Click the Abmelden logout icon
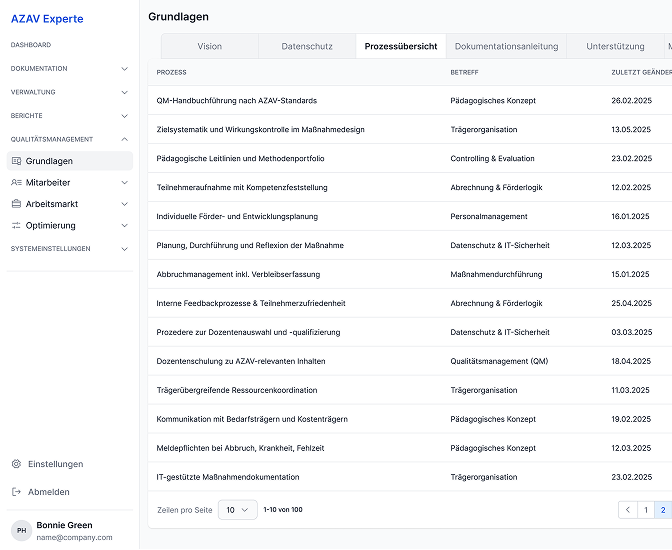 16,492
